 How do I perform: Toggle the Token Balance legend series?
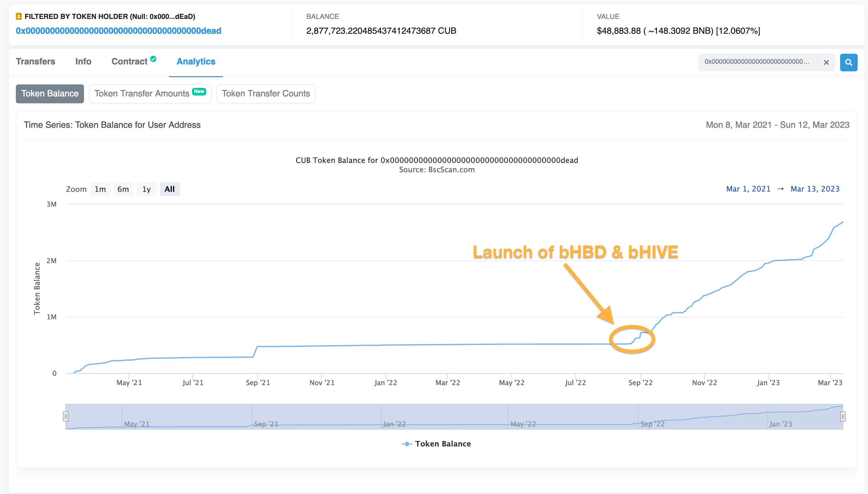point(436,444)
